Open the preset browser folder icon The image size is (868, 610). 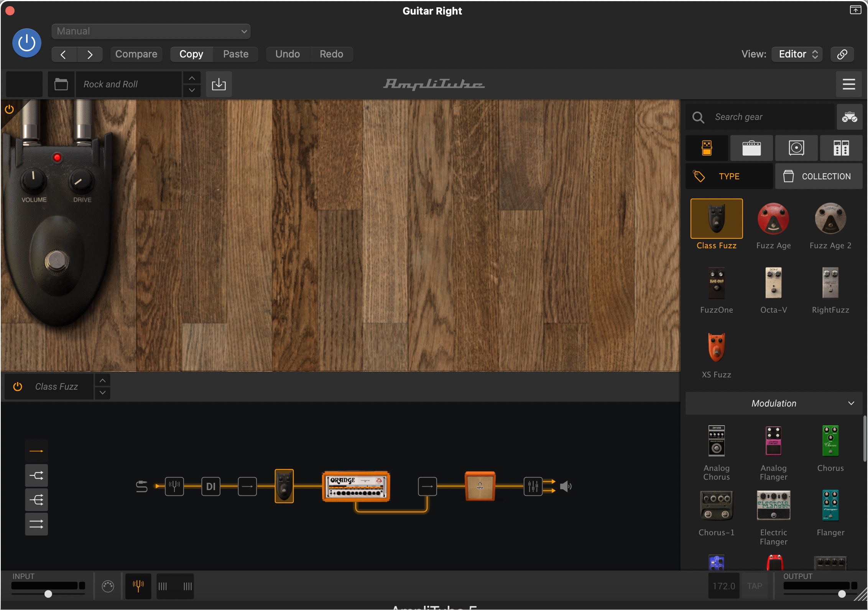[61, 84]
